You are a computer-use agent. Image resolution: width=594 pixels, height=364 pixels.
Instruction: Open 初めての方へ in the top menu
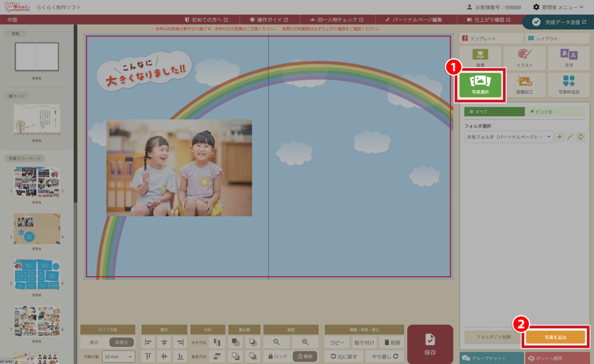click(206, 20)
